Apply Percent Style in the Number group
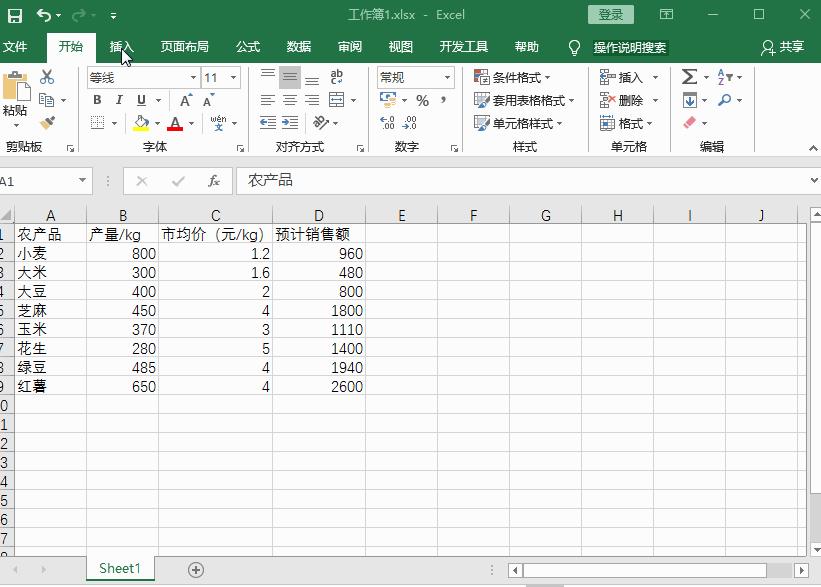This screenshot has height=587, width=821. 421,100
